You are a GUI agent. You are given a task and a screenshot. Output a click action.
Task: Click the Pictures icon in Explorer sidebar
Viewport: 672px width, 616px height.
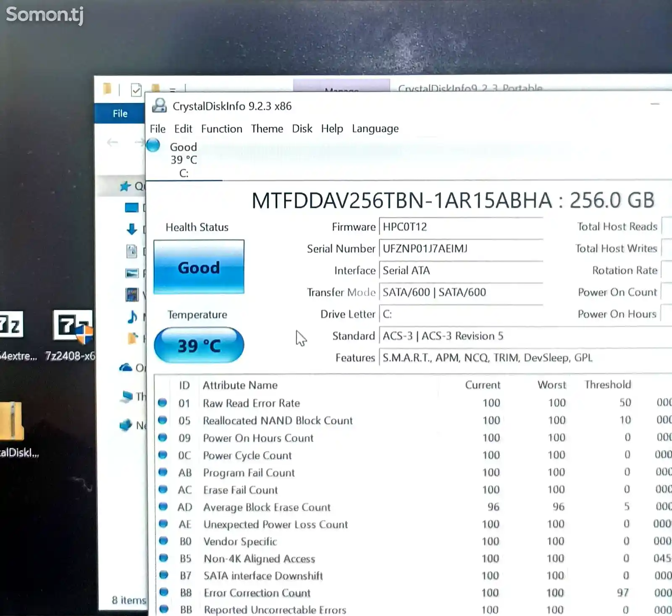coord(132,273)
